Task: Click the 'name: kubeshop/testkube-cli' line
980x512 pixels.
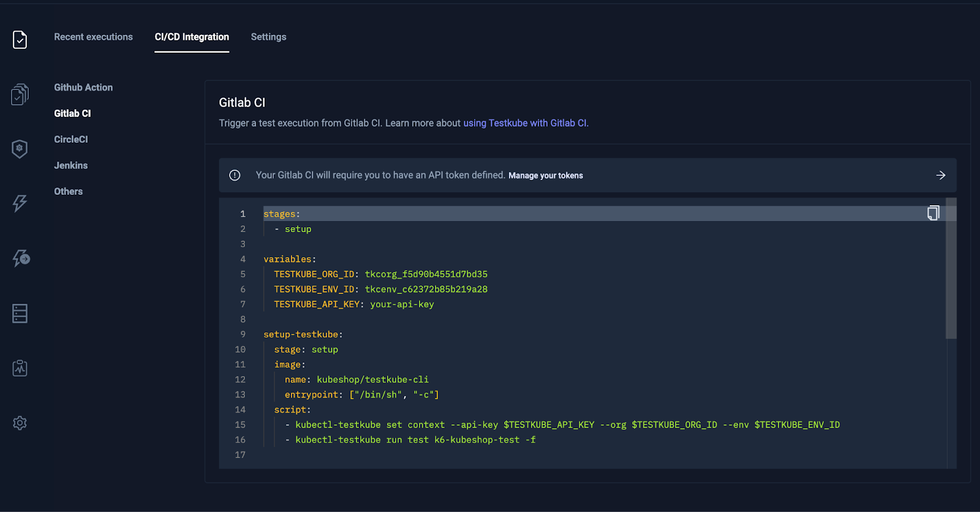Action: (356, 380)
